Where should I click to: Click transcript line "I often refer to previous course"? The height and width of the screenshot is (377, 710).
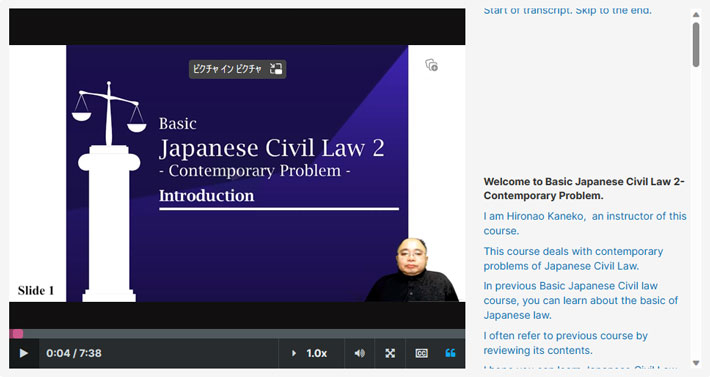566,343
